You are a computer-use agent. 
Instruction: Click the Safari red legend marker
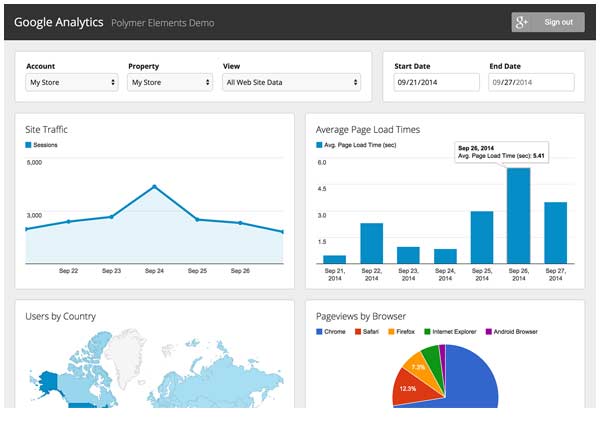358,331
